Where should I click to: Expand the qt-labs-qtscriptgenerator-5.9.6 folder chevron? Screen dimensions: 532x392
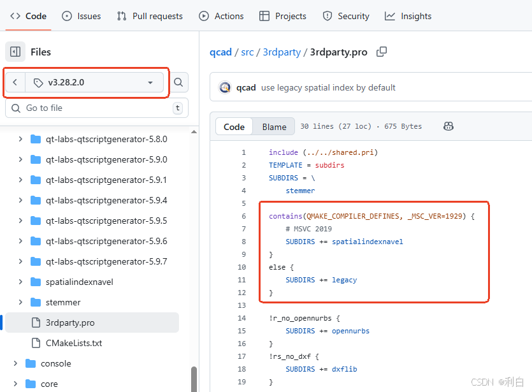point(20,241)
